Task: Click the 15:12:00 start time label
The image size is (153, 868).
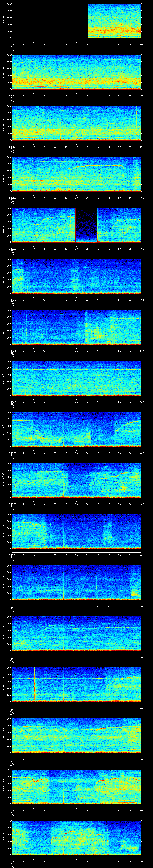Action: 12,198
